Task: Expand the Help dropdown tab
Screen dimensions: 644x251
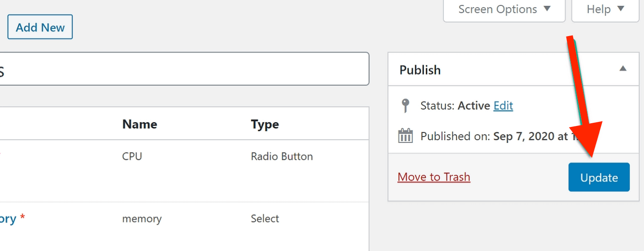Action: pyautogui.click(x=605, y=10)
